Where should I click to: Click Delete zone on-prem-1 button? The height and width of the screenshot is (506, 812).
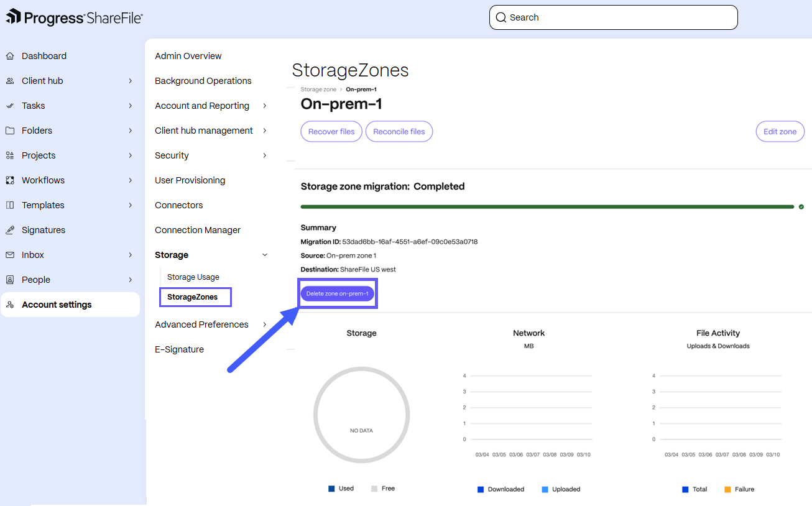pos(338,293)
